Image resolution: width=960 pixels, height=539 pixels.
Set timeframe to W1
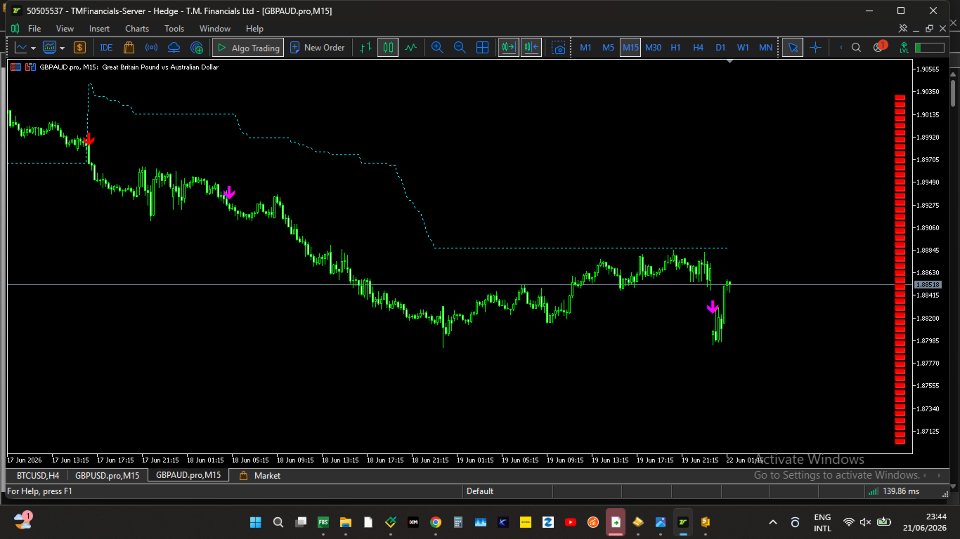coord(743,47)
